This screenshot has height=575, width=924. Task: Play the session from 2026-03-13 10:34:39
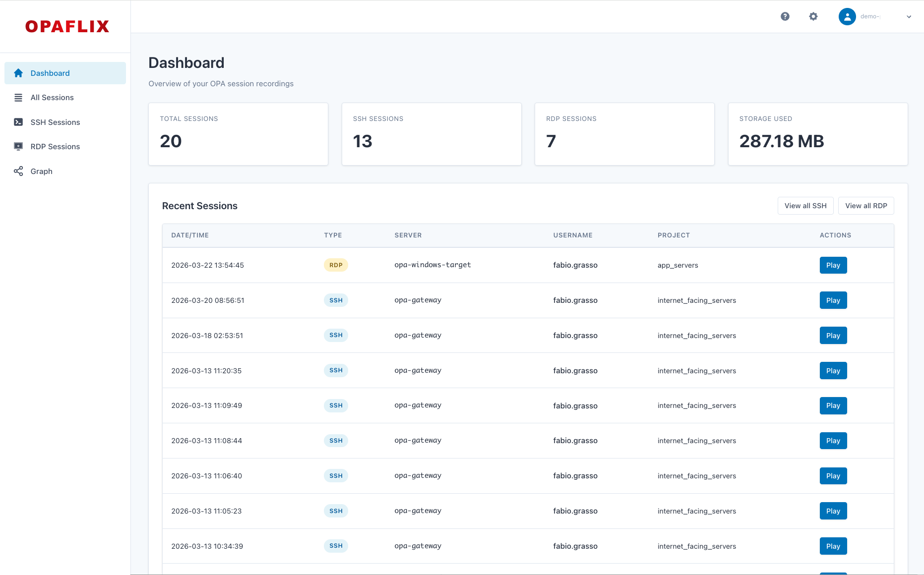833,546
